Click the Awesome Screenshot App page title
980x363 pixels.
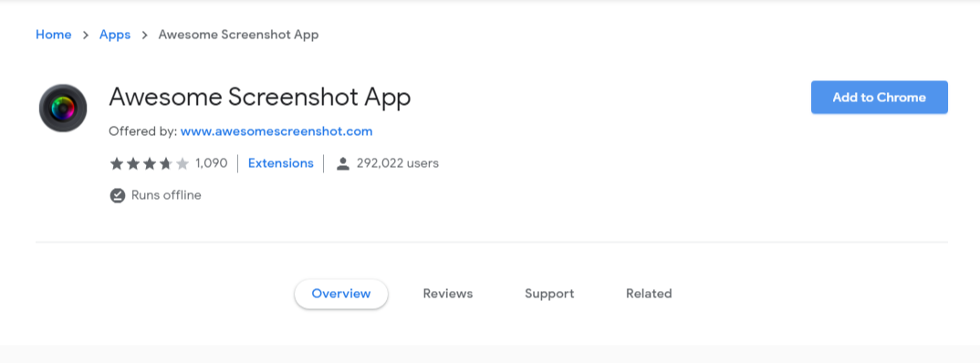pyautogui.click(x=259, y=98)
